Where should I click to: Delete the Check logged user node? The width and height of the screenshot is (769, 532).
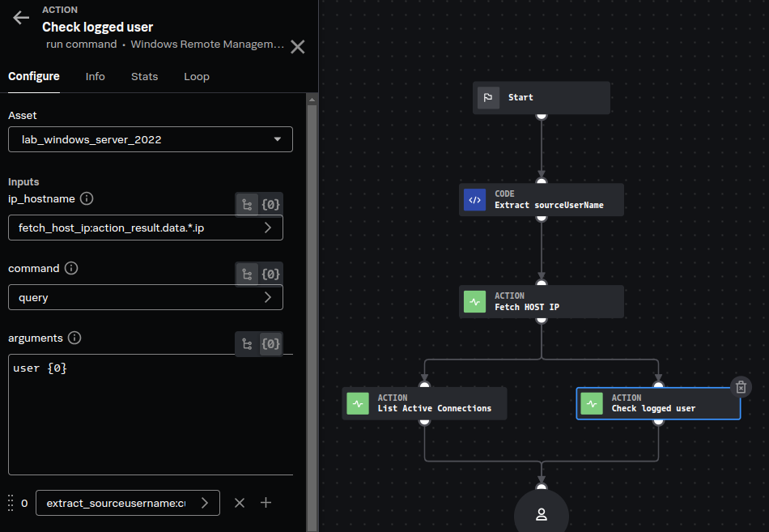point(740,387)
